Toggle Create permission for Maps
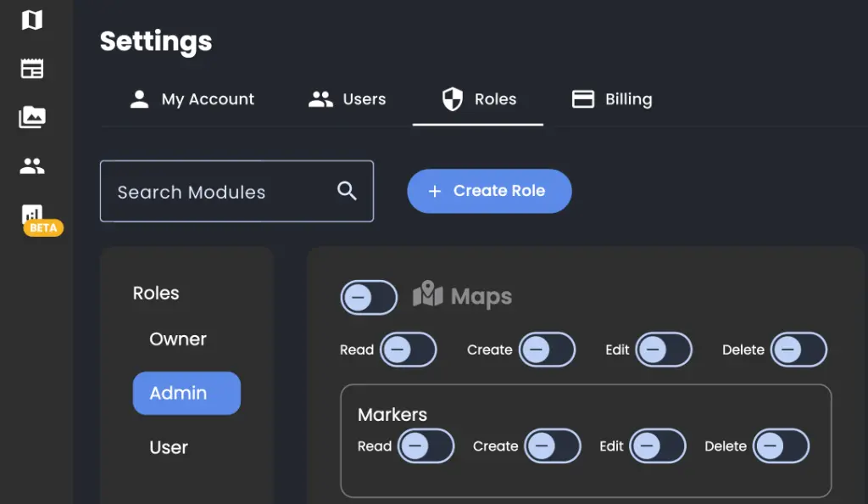The image size is (868, 504). pyautogui.click(x=547, y=350)
